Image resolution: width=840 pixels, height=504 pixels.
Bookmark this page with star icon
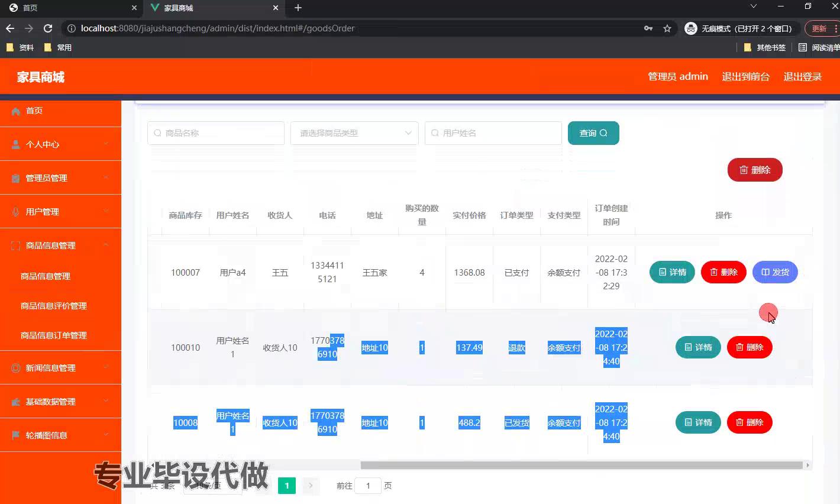point(667,28)
